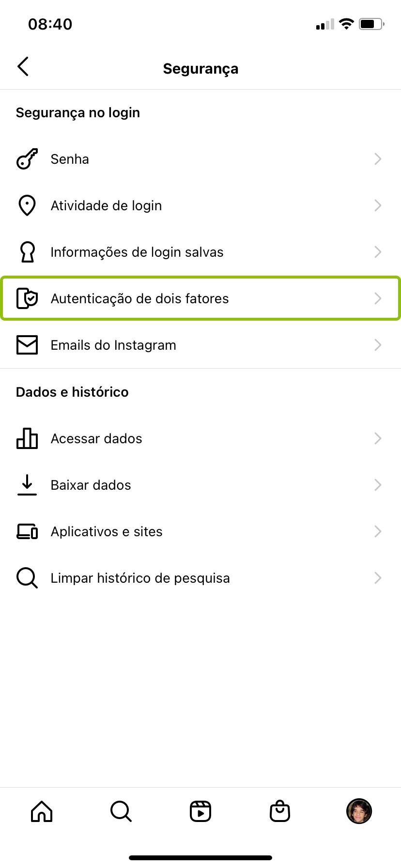Screen dimensions: 401x868
Task: Tap the bar chart icon for Acessar dados
Action: (x=27, y=438)
